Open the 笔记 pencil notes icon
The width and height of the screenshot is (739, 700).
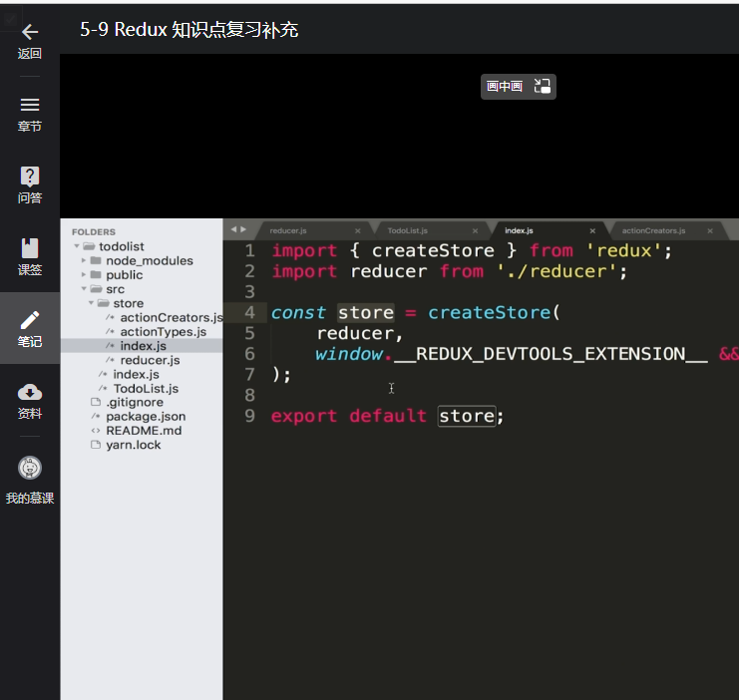click(x=30, y=320)
